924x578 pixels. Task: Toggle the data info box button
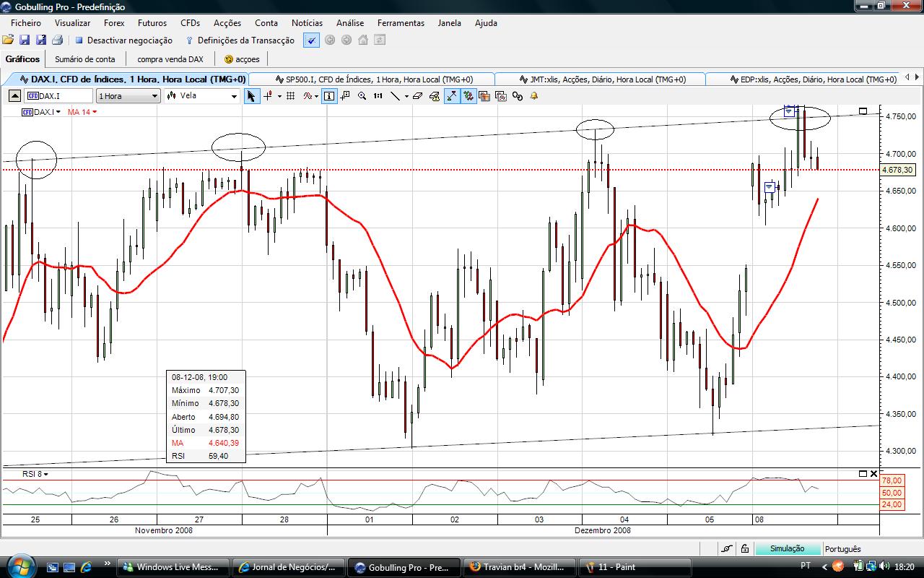click(x=329, y=95)
